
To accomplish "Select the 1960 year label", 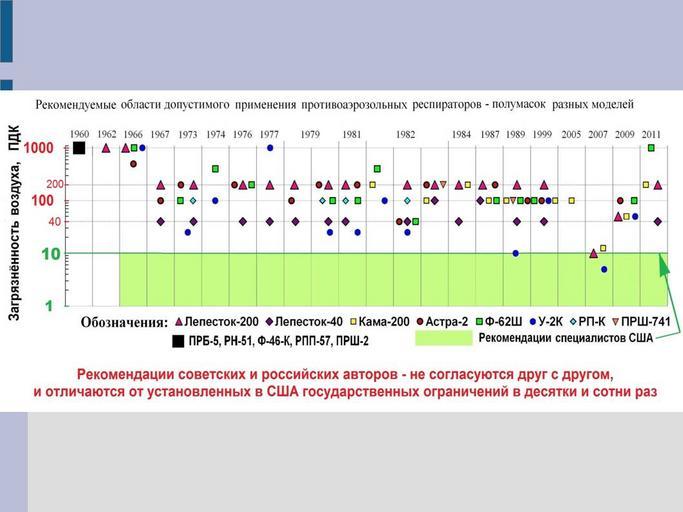I will click(x=79, y=133).
